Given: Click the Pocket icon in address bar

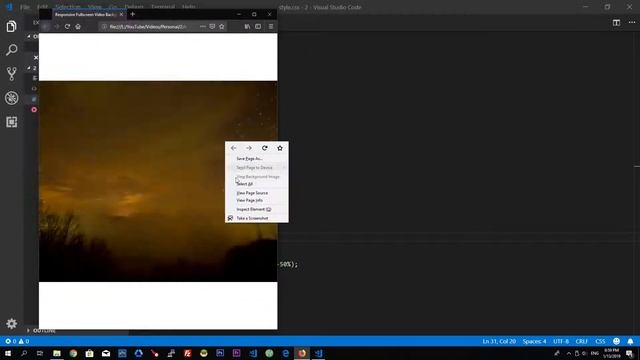Looking at the screenshot, I should 212,27.
